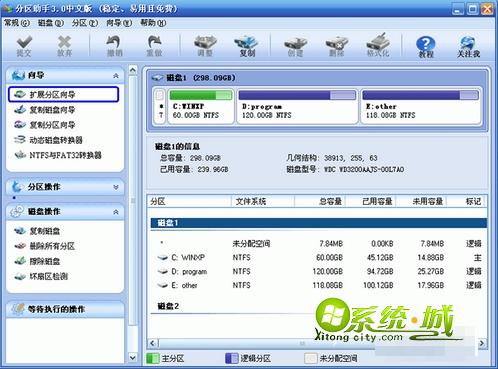
Task: Select the small unallocated block in the disk map
Action: click(x=160, y=106)
